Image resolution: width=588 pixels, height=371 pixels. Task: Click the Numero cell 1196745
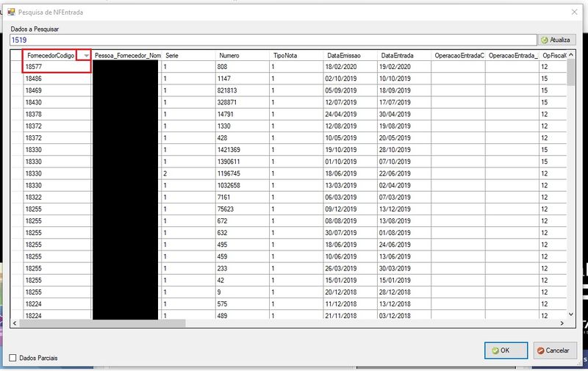click(x=243, y=173)
